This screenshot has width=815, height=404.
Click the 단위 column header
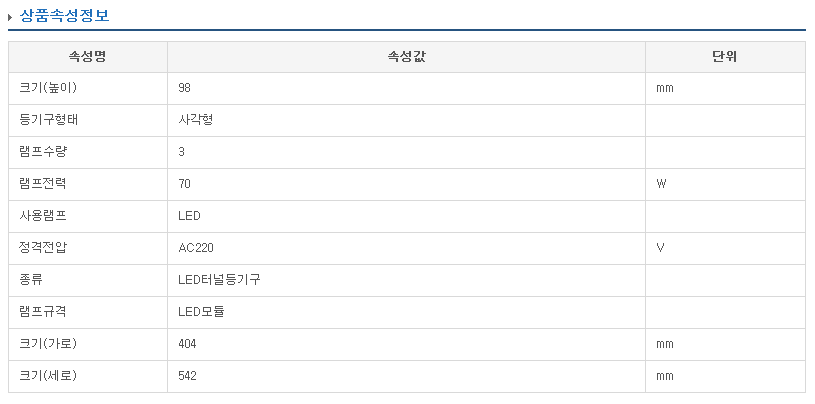point(725,57)
